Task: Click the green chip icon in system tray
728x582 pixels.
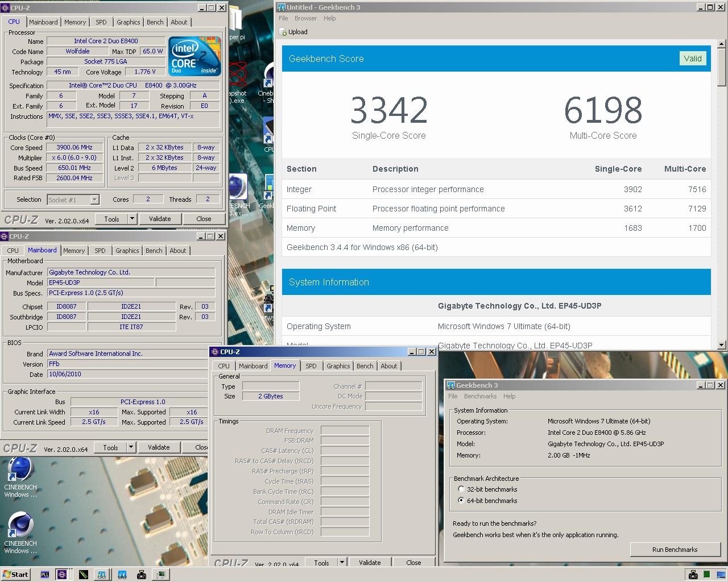Action: 706,574
